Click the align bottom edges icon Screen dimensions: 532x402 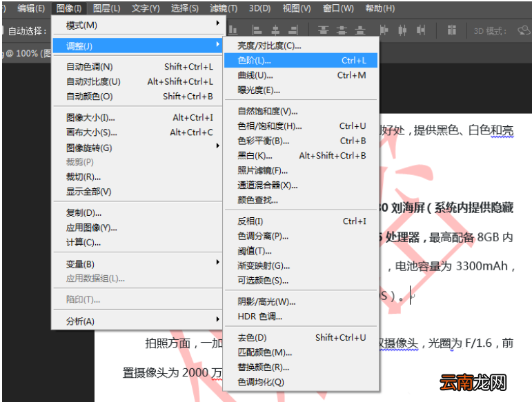[x=233, y=30]
